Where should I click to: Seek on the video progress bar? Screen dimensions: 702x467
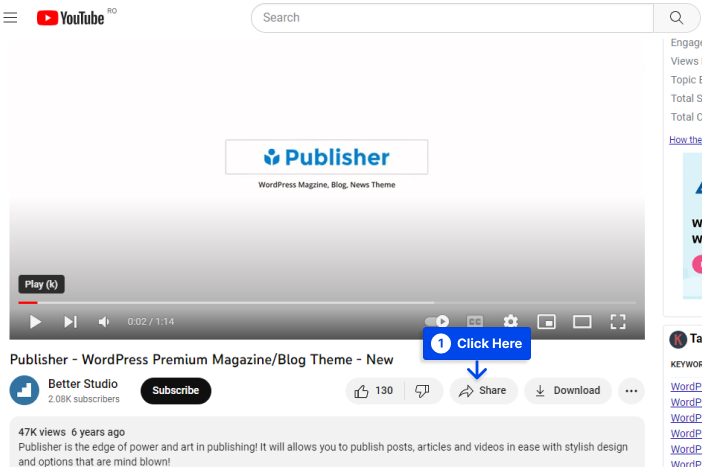327,303
